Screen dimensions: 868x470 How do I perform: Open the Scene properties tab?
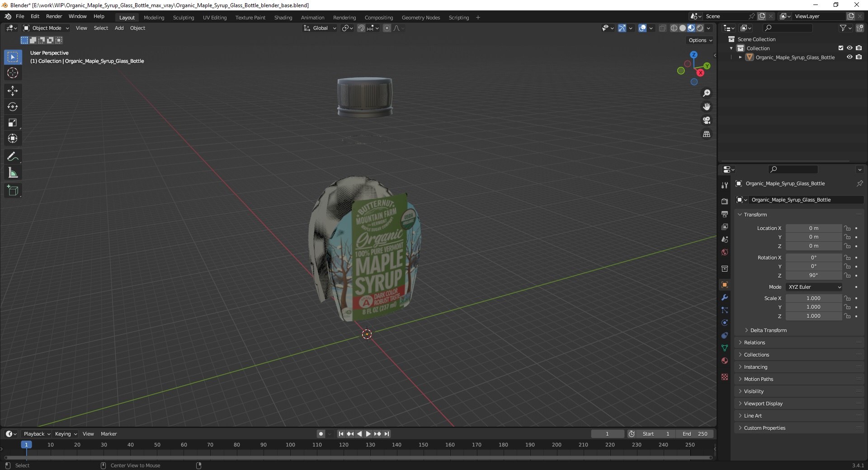pos(725,239)
